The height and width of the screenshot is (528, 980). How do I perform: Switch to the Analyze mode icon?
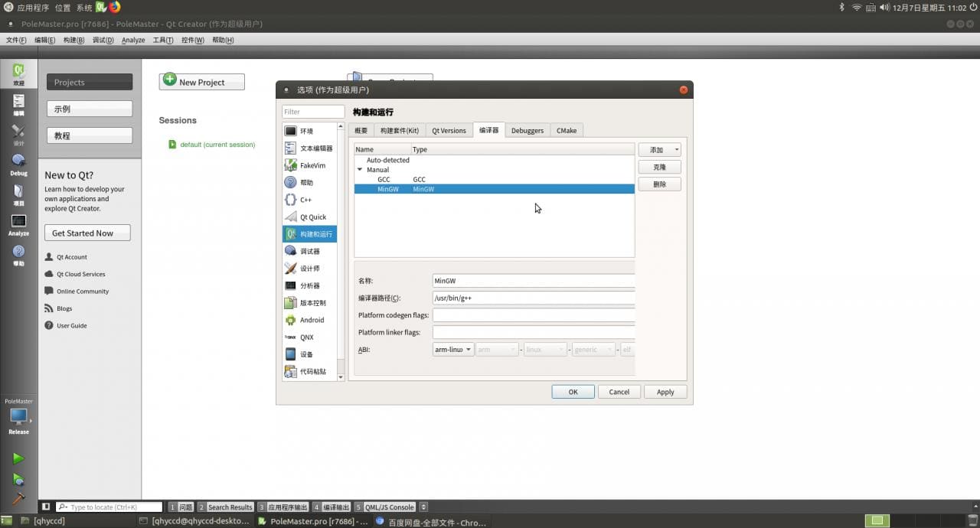tap(18, 226)
